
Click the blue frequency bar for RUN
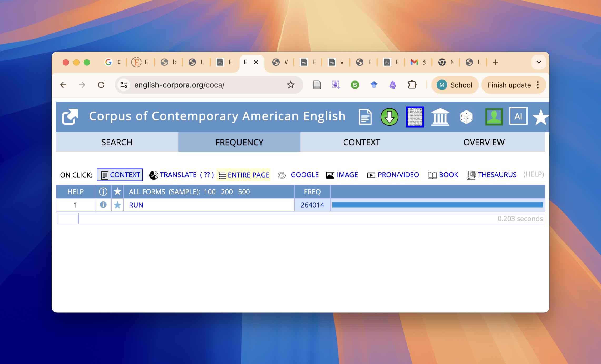click(x=437, y=205)
